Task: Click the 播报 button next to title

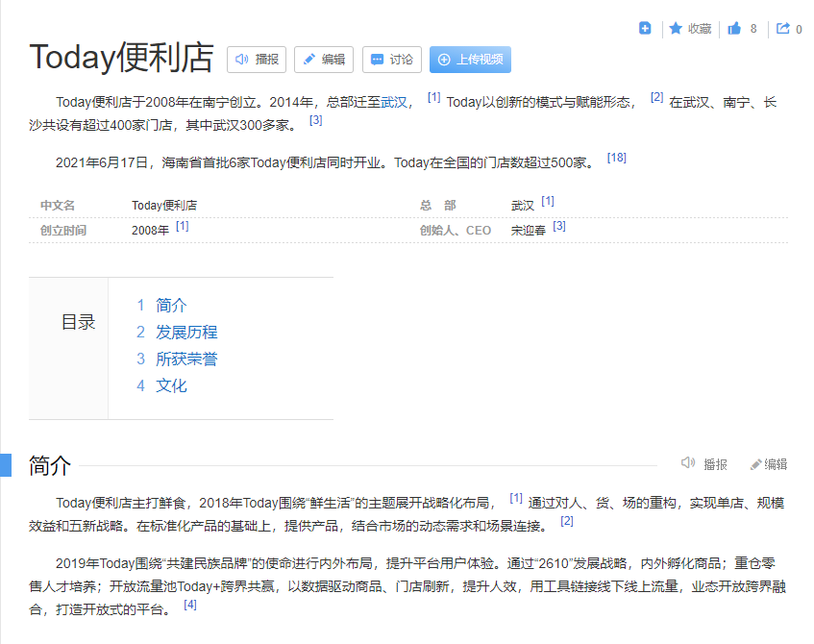Action: (257, 60)
